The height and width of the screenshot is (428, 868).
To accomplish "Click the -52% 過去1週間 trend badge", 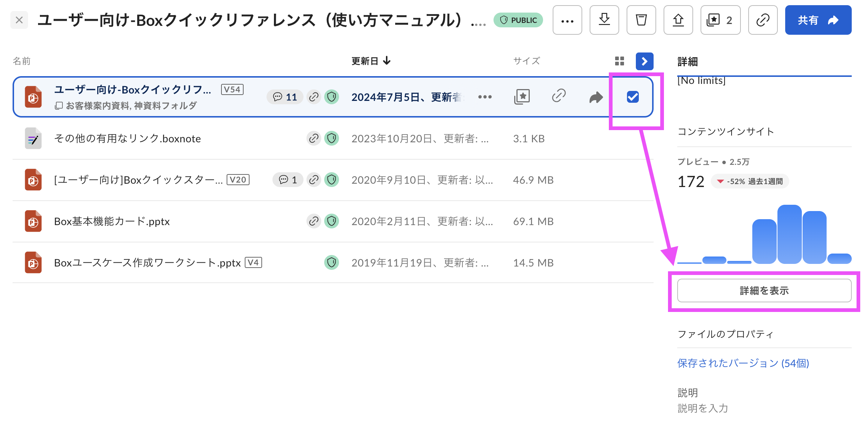I will click(750, 181).
